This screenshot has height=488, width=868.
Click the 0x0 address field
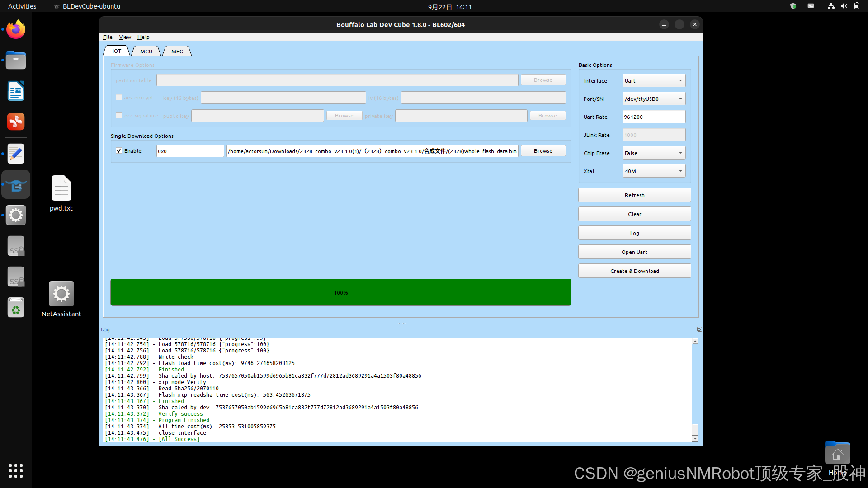pyautogui.click(x=190, y=151)
